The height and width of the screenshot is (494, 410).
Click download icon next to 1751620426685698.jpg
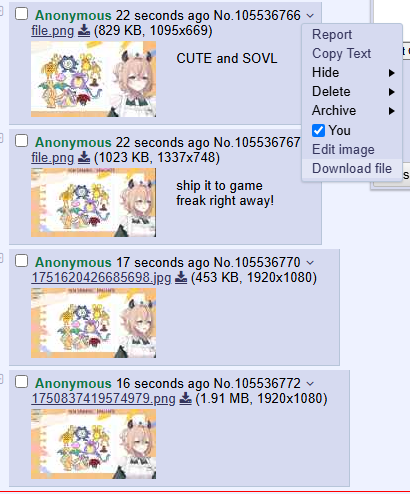(x=181, y=278)
